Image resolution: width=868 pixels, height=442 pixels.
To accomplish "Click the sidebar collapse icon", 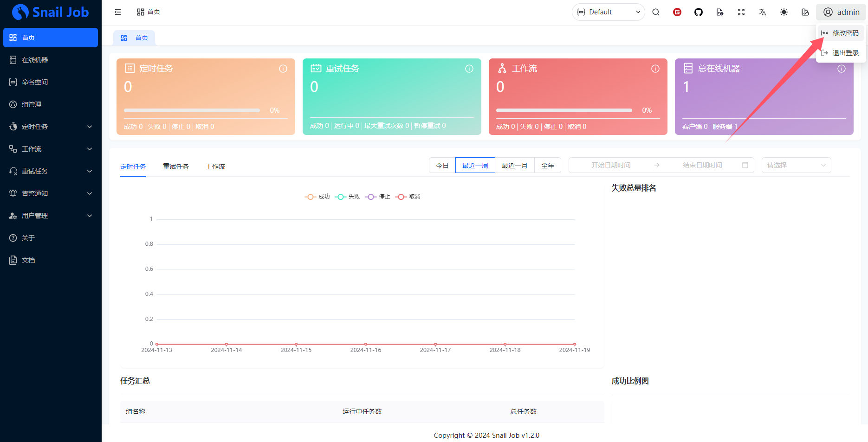I will [x=118, y=12].
